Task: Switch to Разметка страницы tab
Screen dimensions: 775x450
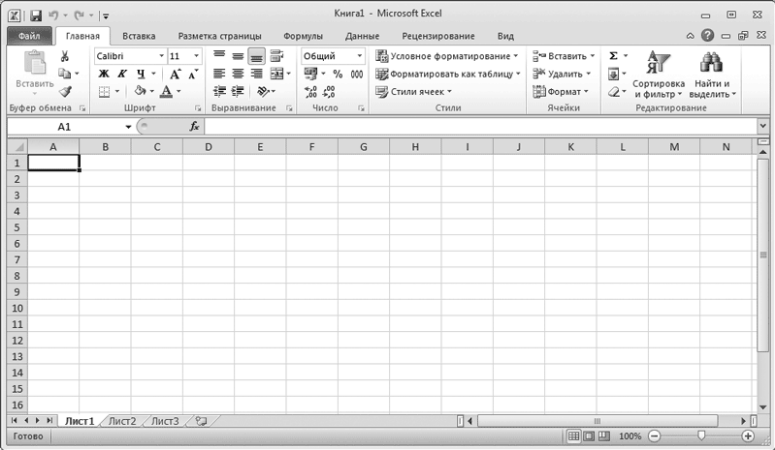Action: click(x=219, y=36)
